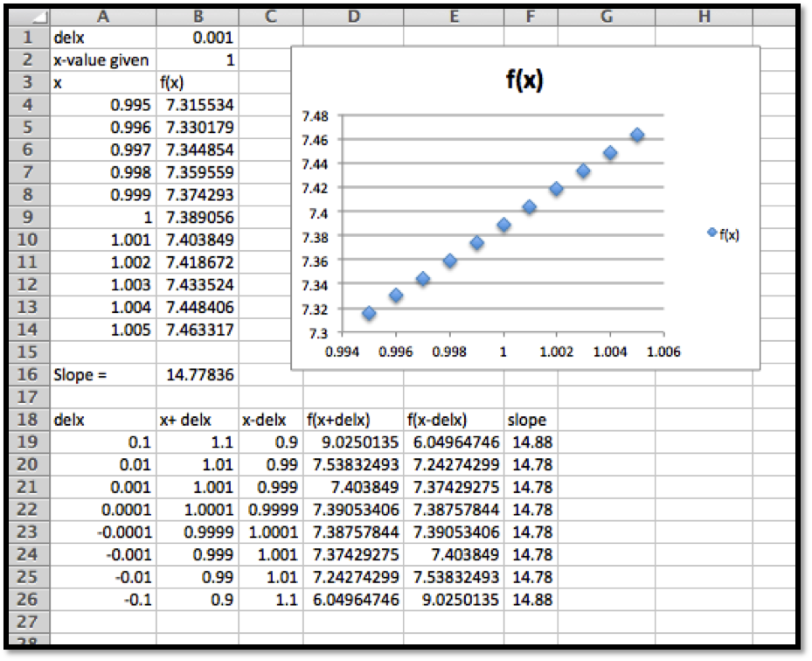Click the chart title f(x)
The height and width of the screenshot is (661, 812).
point(524,80)
